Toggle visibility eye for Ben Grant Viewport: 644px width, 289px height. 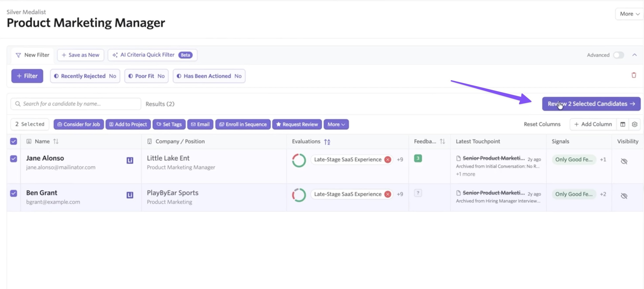[x=624, y=196]
